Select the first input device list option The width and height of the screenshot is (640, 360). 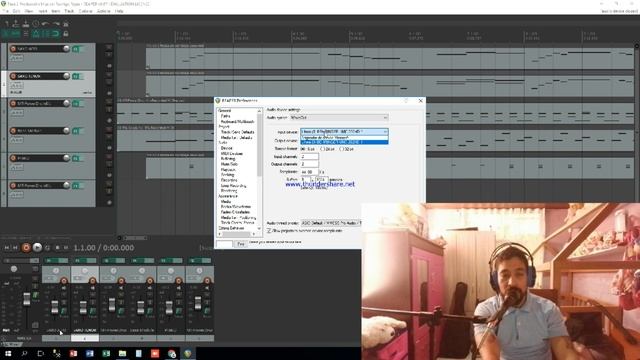(344, 138)
